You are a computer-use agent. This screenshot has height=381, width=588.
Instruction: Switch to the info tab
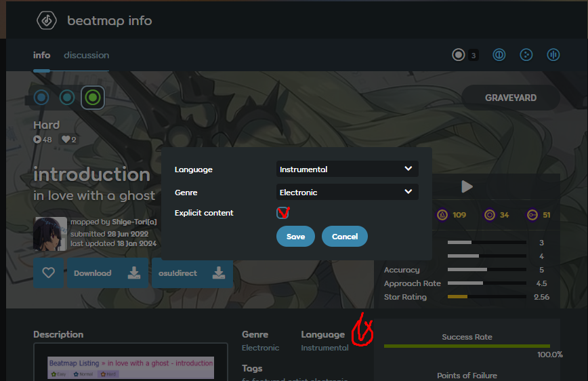(41, 55)
